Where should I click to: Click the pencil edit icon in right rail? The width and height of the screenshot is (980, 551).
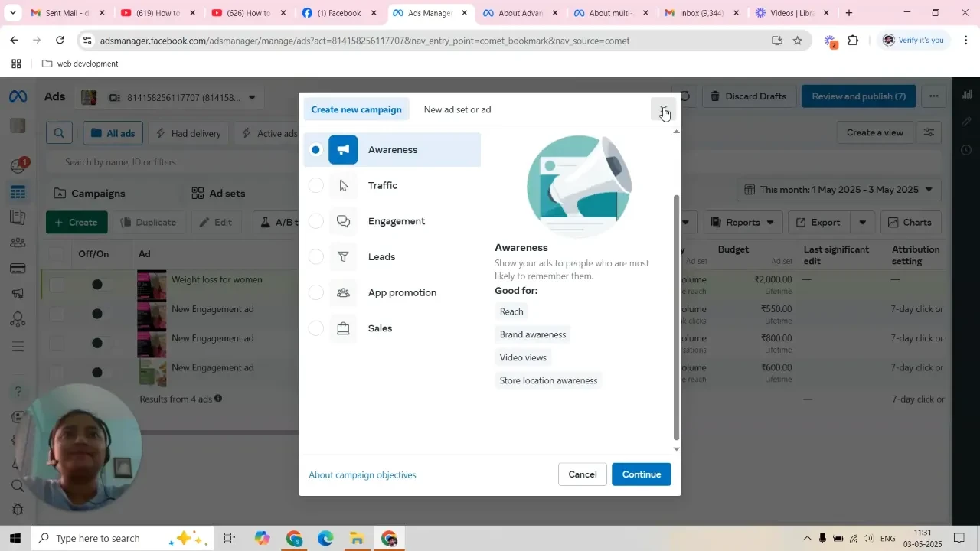(x=966, y=122)
